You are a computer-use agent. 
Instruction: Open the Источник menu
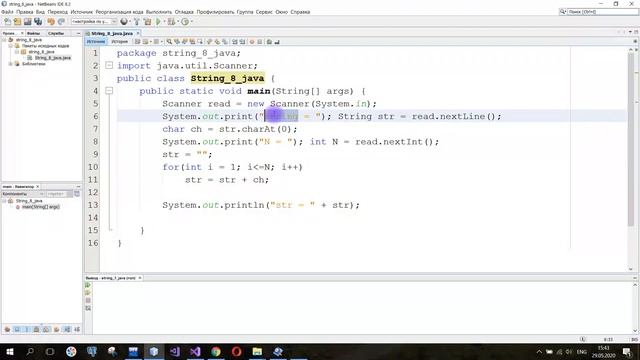(x=82, y=12)
